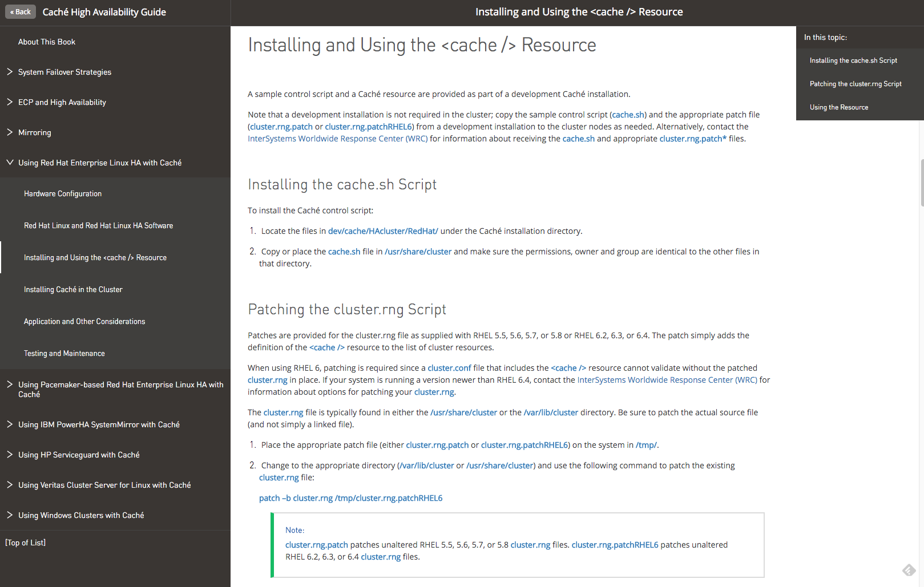
Task: Open the WRC link in intro paragraph
Action: point(338,139)
